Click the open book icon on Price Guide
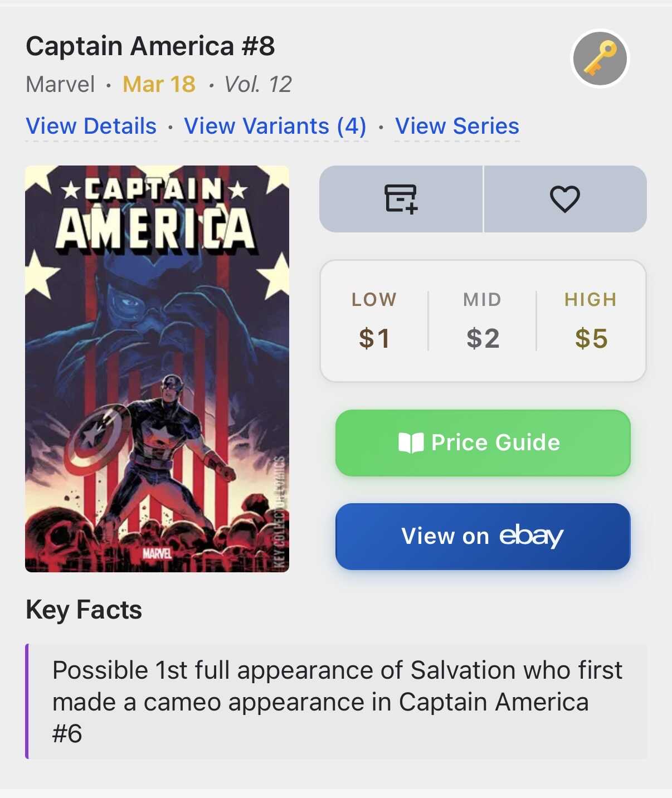The image size is (672, 798). [411, 443]
